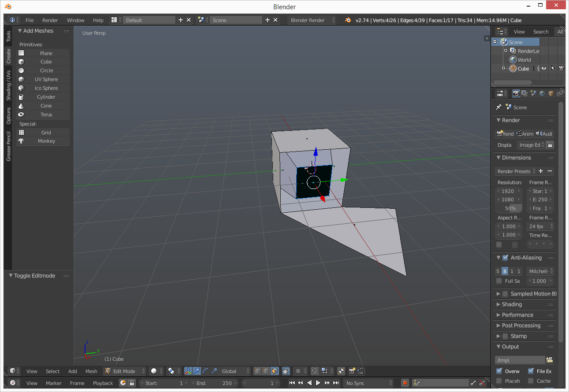Switch to face select mode
The width and height of the screenshot is (569, 392).
[x=275, y=371]
